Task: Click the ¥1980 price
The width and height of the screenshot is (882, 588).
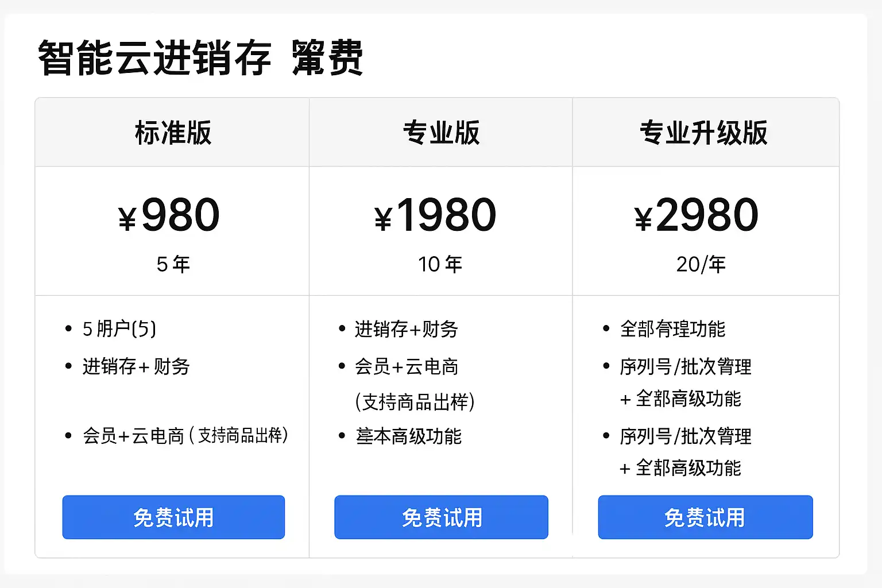Action: click(x=435, y=215)
